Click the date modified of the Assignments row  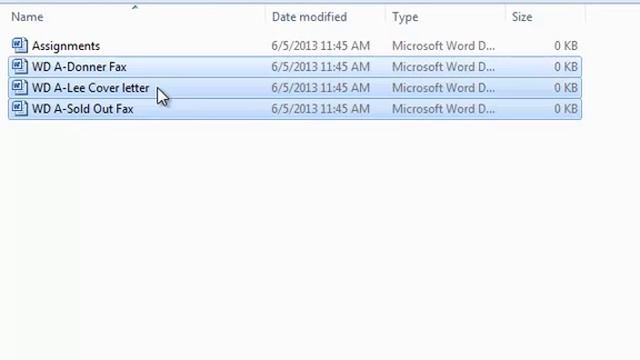click(x=321, y=46)
